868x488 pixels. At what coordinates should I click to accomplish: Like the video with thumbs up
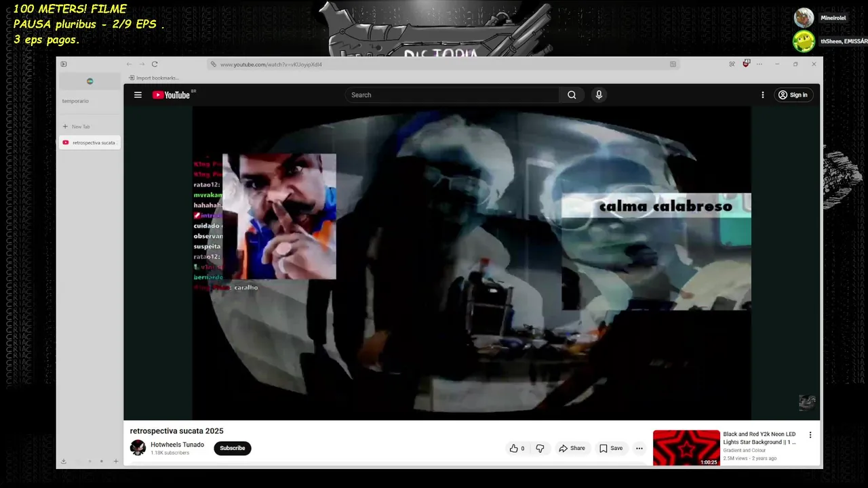[517, 448]
